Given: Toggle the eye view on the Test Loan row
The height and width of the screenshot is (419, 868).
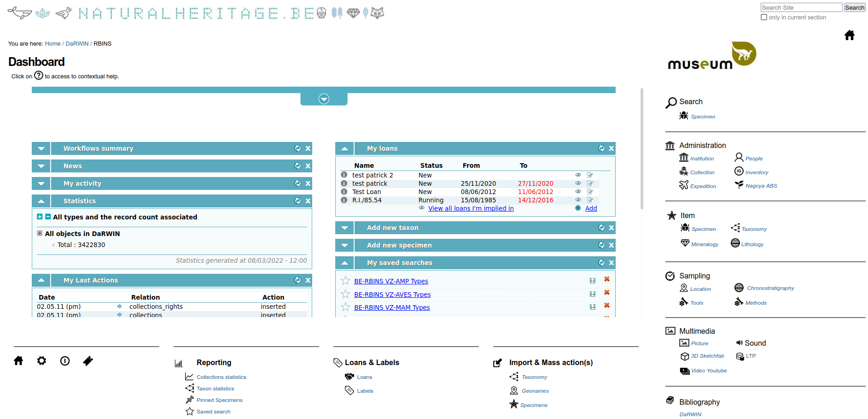Looking at the screenshot, I should (x=578, y=191).
